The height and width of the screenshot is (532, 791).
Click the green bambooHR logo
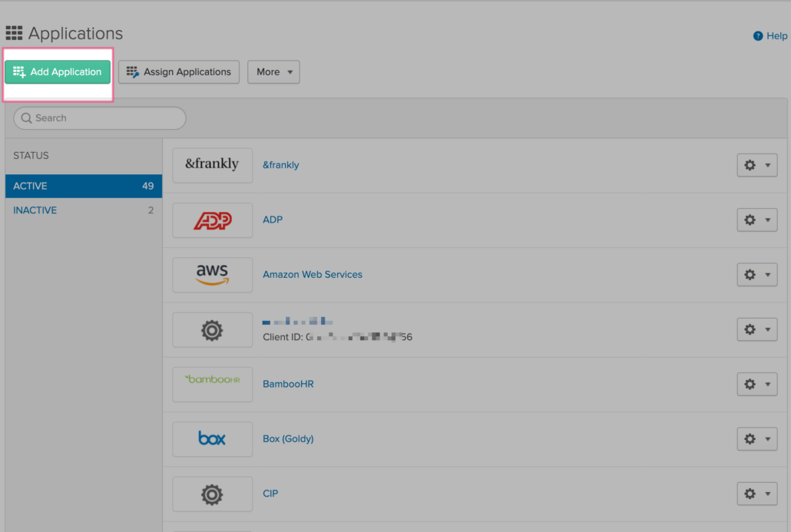click(x=213, y=379)
